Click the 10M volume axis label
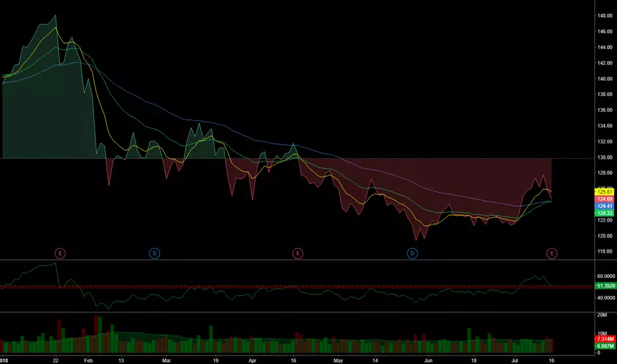Image resolution: width=617 pixels, height=364 pixels. pyautogui.click(x=602, y=334)
